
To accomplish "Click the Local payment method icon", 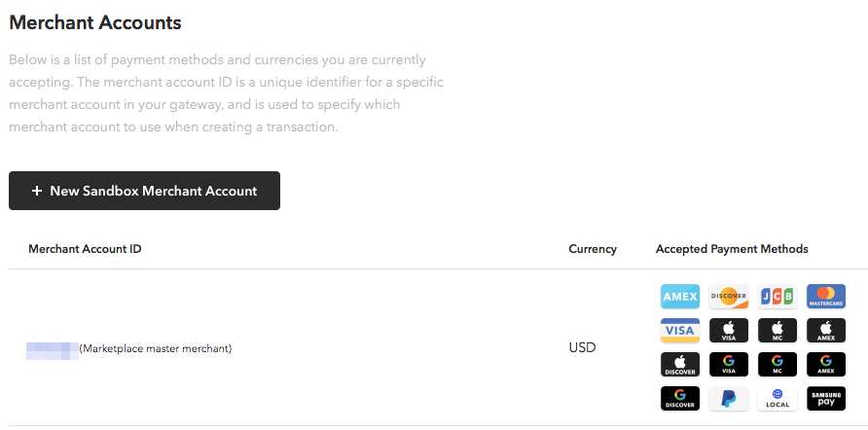I will tap(777, 399).
